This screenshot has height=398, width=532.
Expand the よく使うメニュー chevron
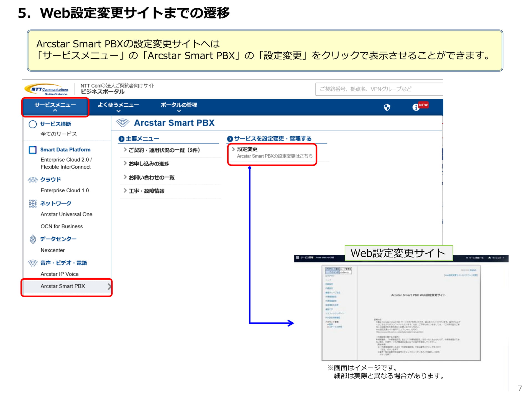tap(119, 111)
